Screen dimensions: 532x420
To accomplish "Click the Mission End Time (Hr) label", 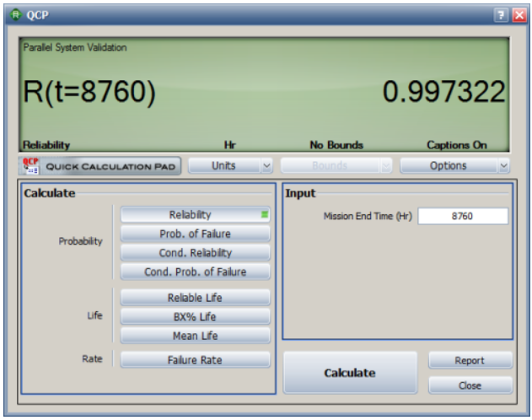I will pos(368,216).
